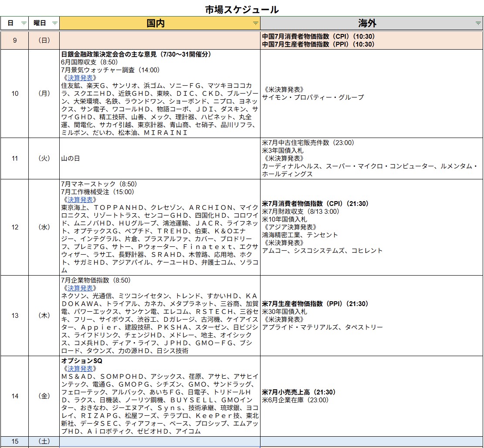Select the (水) weekday cell
484x448 pixels.
pos(44,227)
